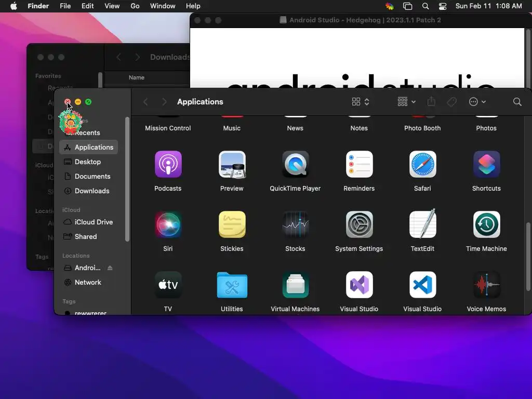This screenshot has height=399, width=532.
Task: Open the Virtual Machines app icon
Action: [x=296, y=285]
